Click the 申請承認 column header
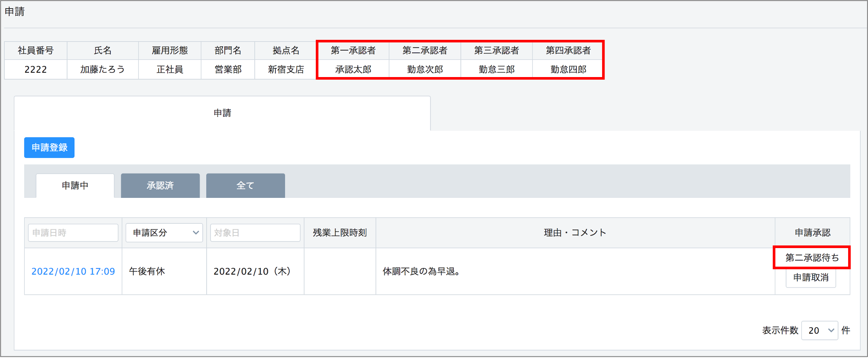Image resolution: width=868 pixels, height=358 pixels. pyautogui.click(x=813, y=233)
